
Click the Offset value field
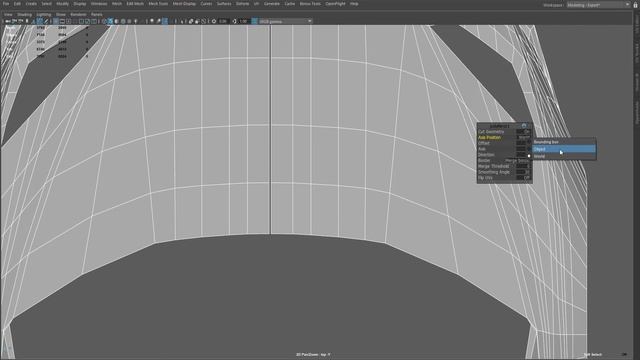click(523, 143)
